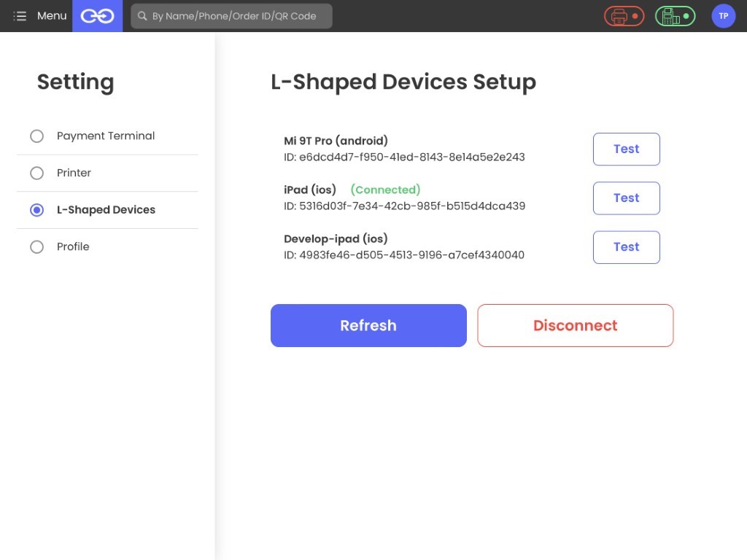Image resolution: width=747 pixels, height=560 pixels.
Task: Open the Payment Terminal settings label
Action: 106,136
